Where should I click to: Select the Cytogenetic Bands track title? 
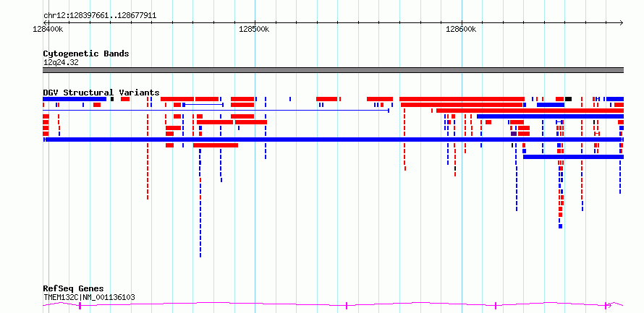click(86, 53)
